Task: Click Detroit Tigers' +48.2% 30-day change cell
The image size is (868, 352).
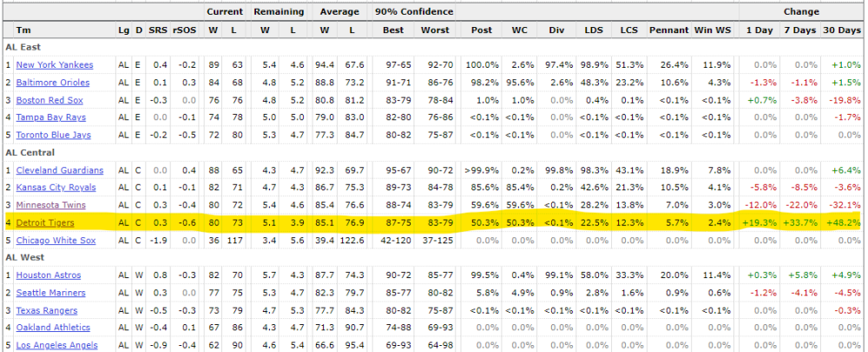Action: click(844, 222)
